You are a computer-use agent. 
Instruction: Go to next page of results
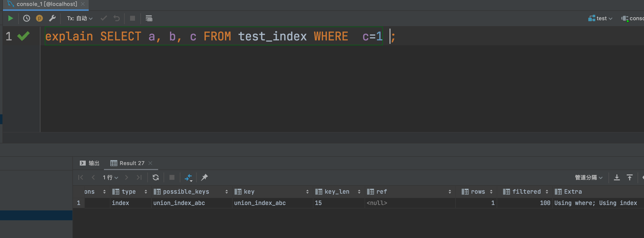(x=126, y=177)
